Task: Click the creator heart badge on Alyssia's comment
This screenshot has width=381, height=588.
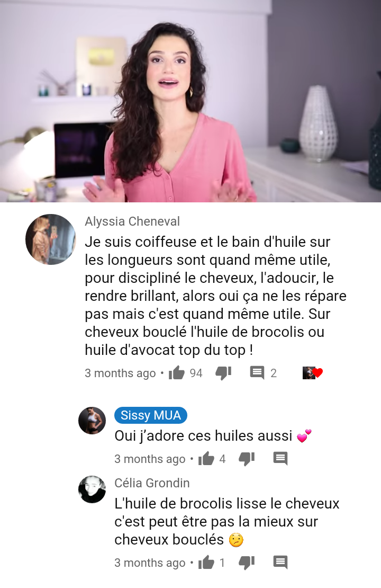Action: 312,373
